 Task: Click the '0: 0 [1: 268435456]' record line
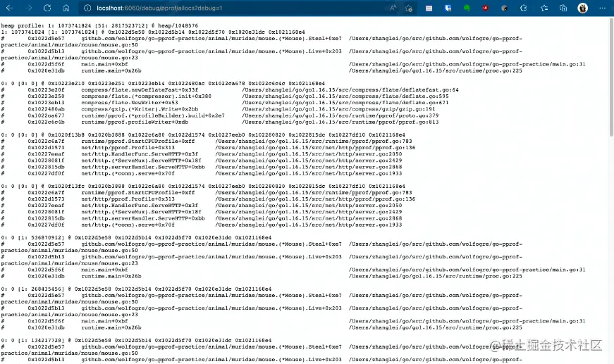coord(136,289)
